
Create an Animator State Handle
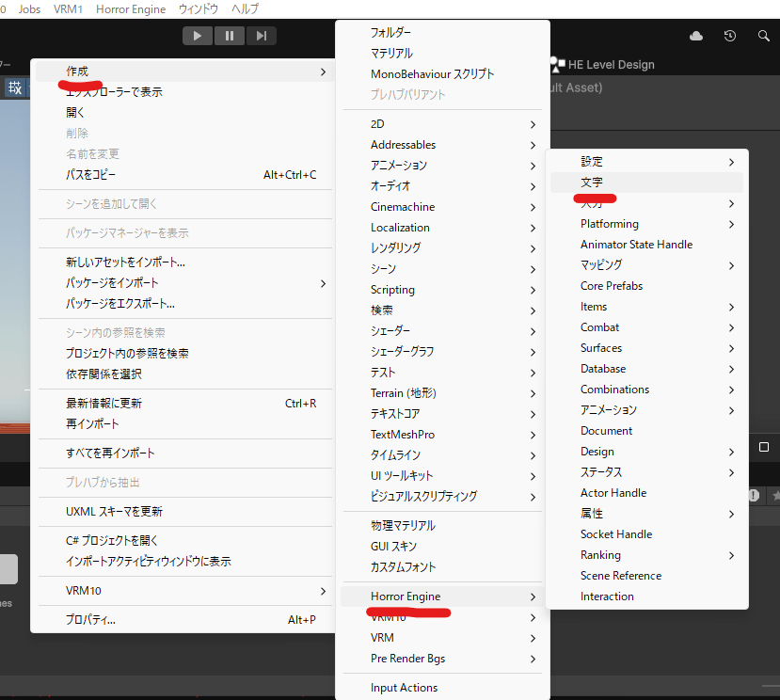[x=646, y=245]
